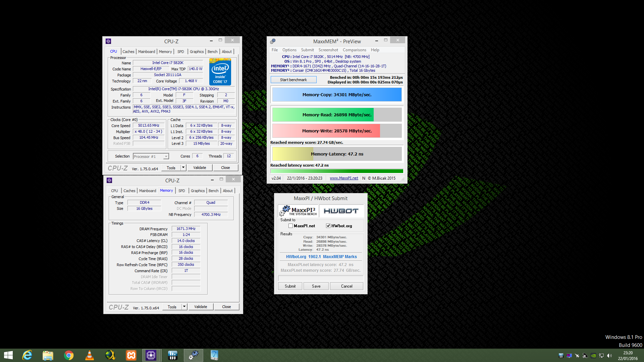Click the MaxxMEM² window title icon

273,41
